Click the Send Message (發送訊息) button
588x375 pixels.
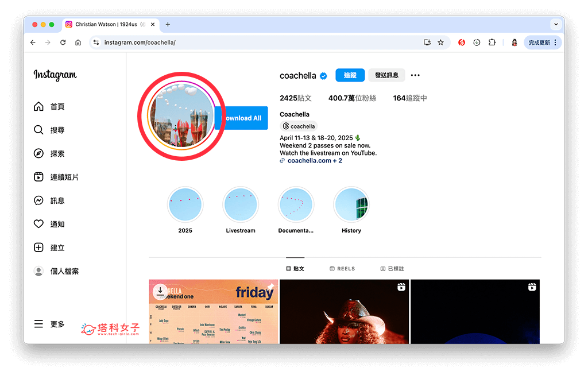pyautogui.click(x=386, y=75)
